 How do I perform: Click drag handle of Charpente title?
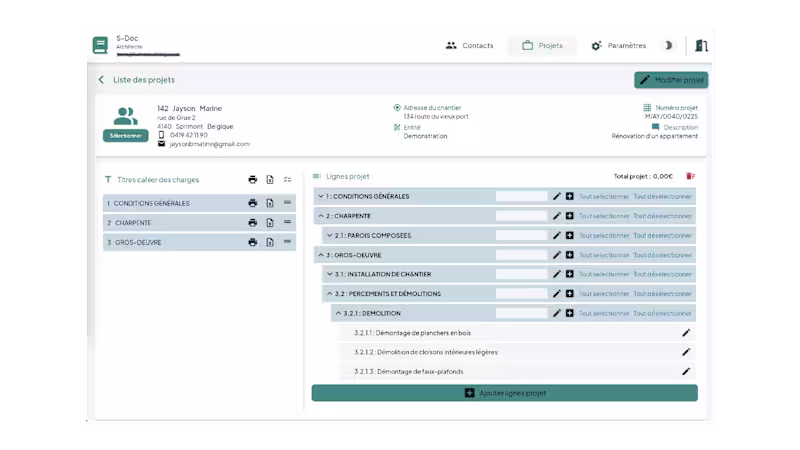(287, 222)
